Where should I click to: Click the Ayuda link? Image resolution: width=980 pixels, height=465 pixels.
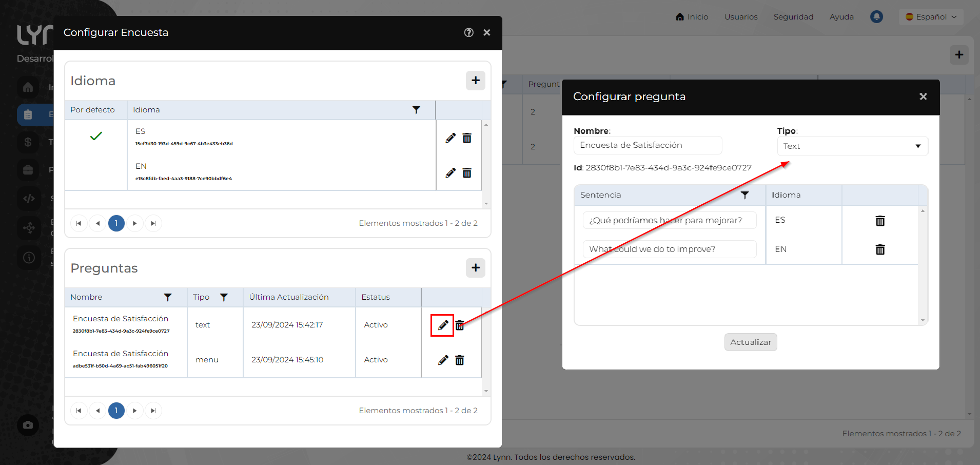point(841,17)
